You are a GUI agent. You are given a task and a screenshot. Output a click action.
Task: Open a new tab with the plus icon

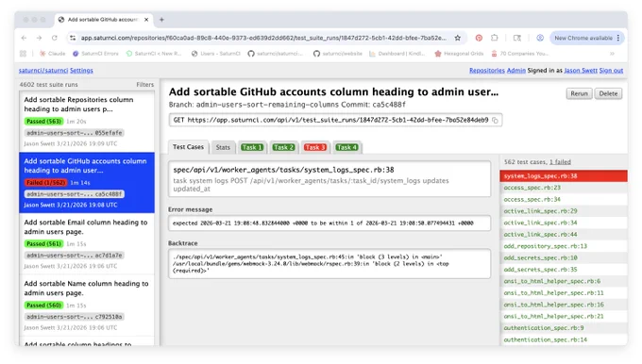[x=161, y=20]
